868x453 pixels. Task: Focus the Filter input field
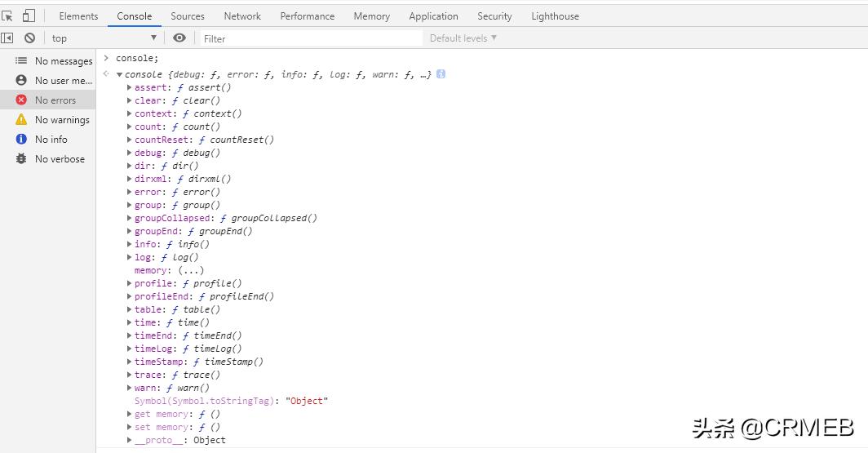point(310,38)
